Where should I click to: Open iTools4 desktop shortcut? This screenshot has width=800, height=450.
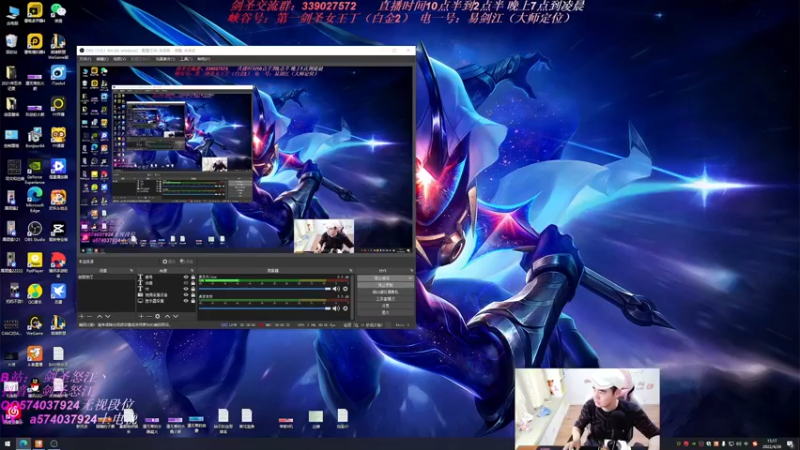pos(58,75)
